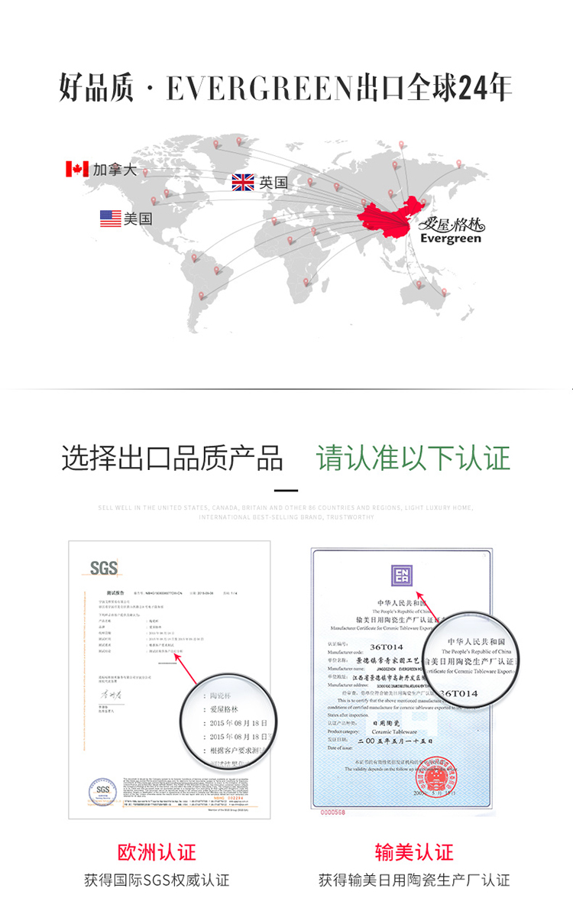Click the United States flag icon
Screen dimensions: 573x924
111,219
